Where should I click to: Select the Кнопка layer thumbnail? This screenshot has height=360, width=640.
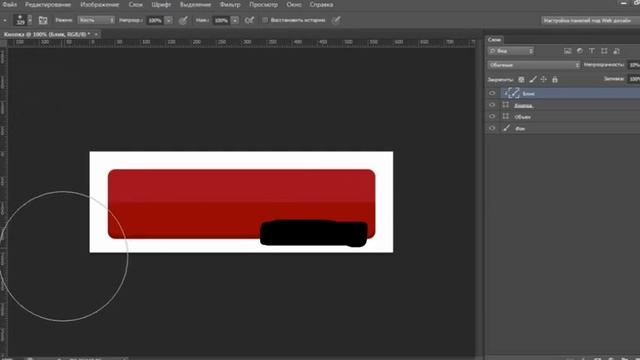click(506, 105)
